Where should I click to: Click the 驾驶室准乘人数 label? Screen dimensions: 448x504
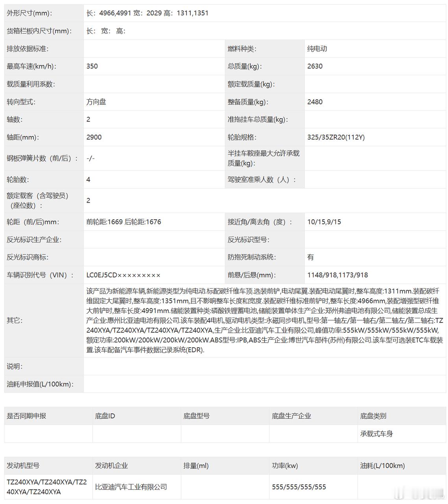(262, 180)
